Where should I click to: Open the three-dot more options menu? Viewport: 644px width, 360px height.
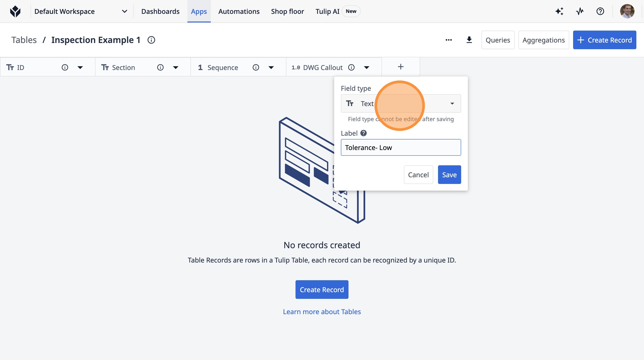coord(449,40)
